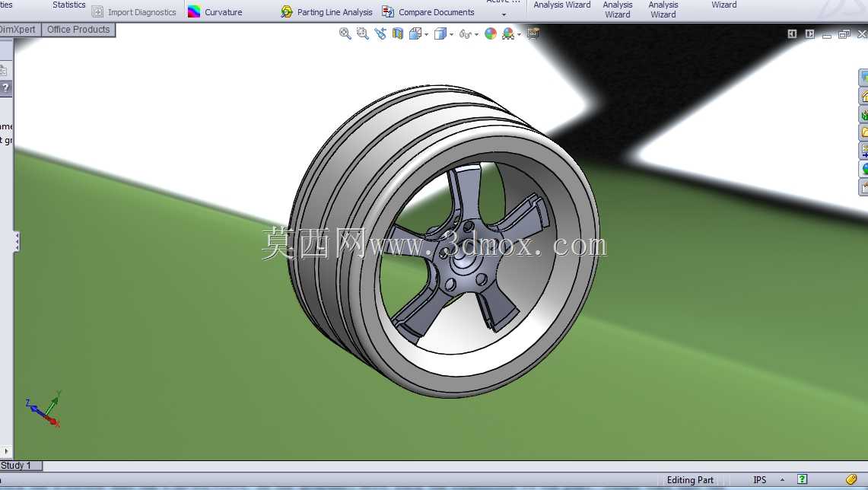Click the Zoom to Area icon
868x490 pixels.
tap(363, 33)
